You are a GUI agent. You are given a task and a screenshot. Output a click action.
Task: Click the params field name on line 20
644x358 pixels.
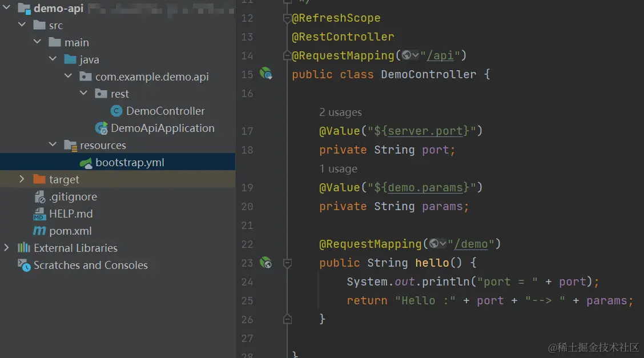click(442, 207)
